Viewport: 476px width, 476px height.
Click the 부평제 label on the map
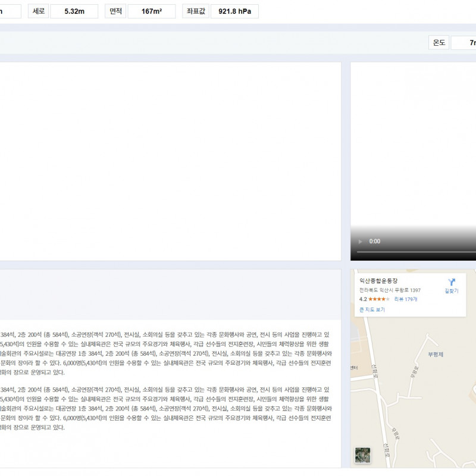click(436, 355)
